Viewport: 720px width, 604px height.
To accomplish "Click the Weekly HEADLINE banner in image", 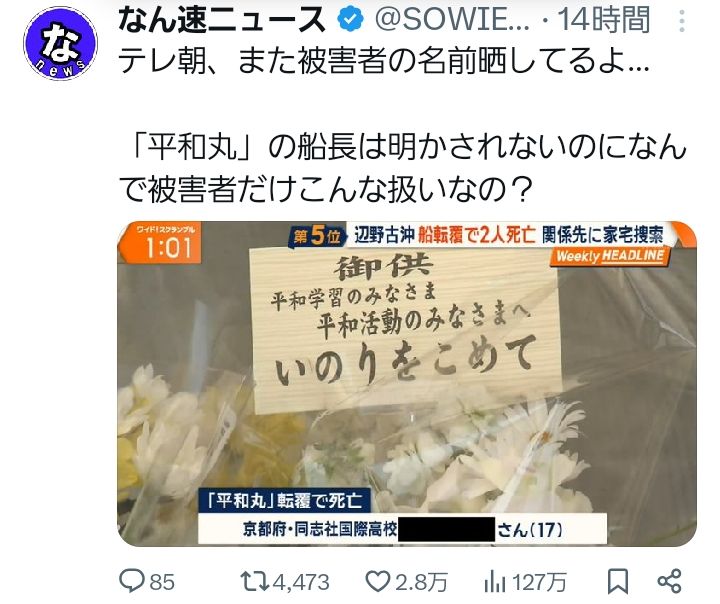I will point(610,256).
